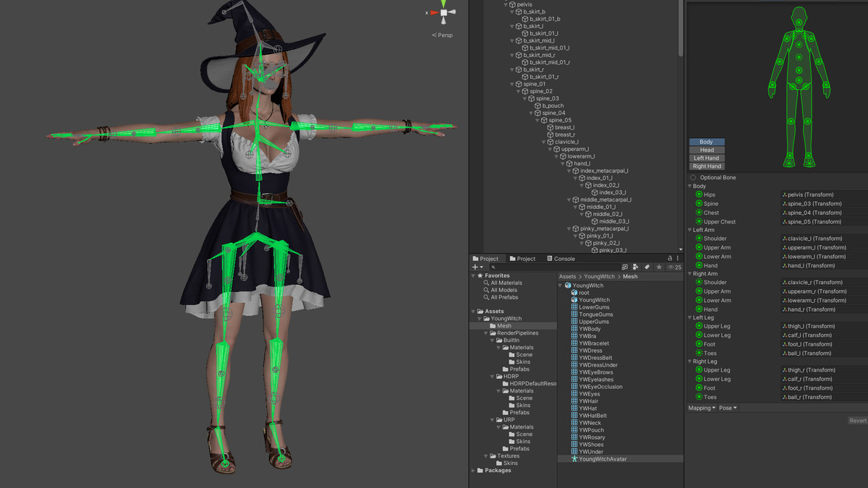Click the Hips bone circle indicator
Image resolution: width=868 pixels, height=488 pixels.
click(x=699, y=194)
